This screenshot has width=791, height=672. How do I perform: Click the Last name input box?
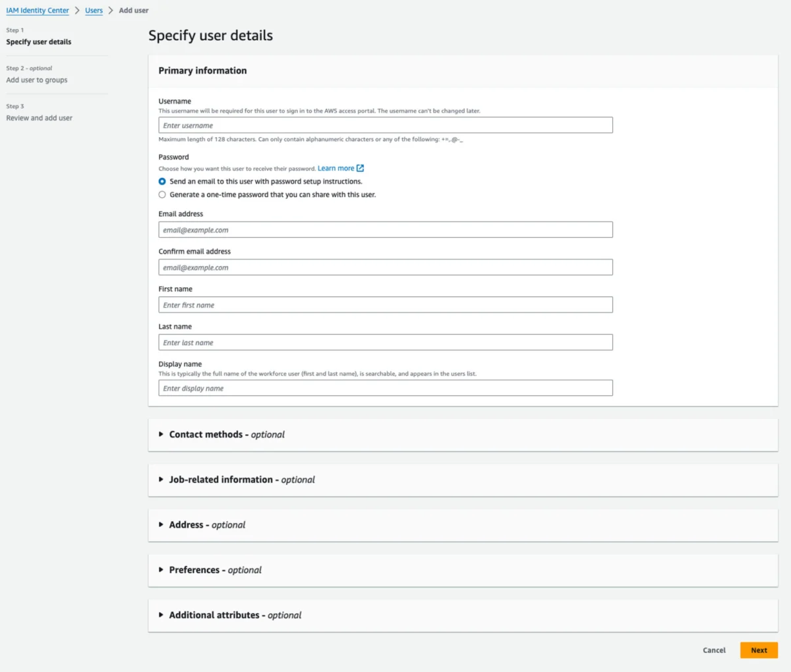(x=386, y=343)
